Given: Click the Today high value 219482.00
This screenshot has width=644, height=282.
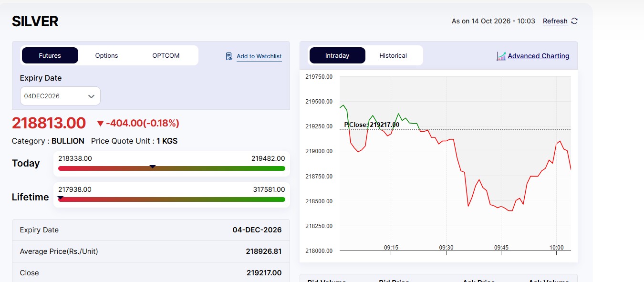Looking at the screenshot, I should pos(268,158).
